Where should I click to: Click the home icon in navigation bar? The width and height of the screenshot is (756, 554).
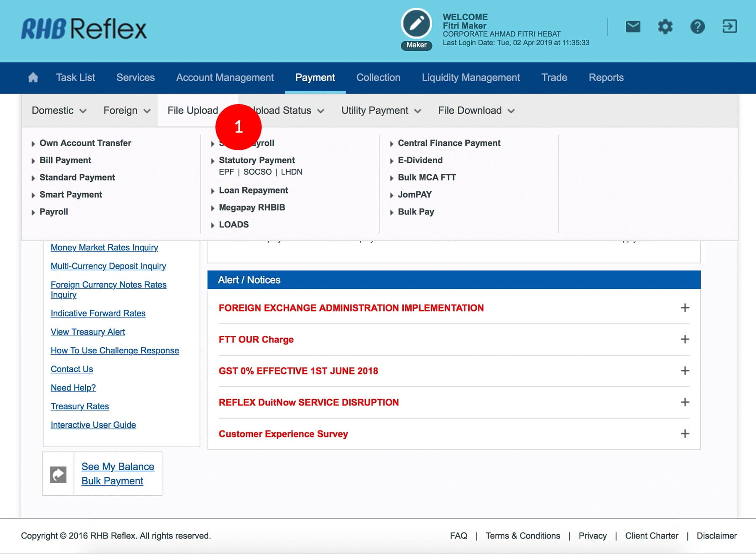click(x=33, y=78)
